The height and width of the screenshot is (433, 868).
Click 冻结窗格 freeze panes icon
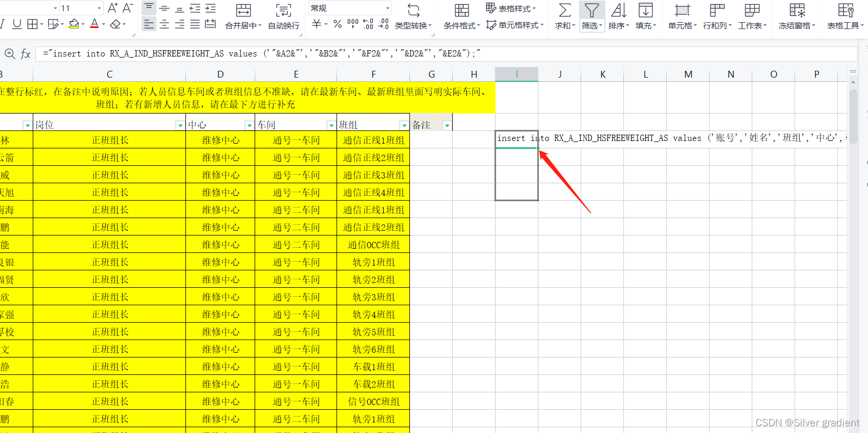[797, 10]
